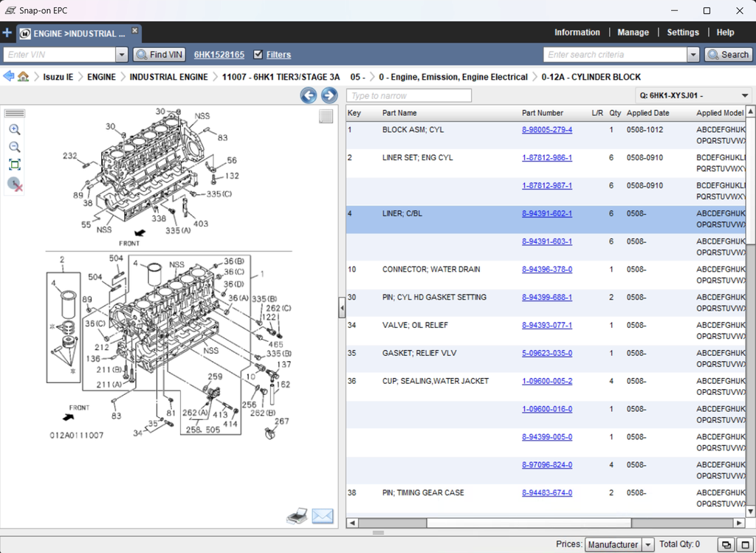Clear diagram selection icon

pyautogui.click(x=15, y=184)
